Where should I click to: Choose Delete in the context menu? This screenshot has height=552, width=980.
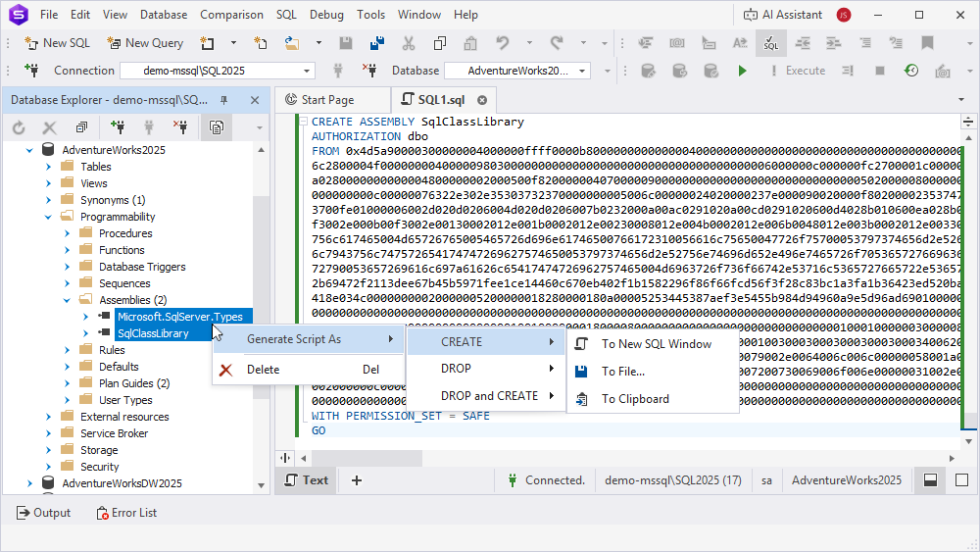pos(309,370)
